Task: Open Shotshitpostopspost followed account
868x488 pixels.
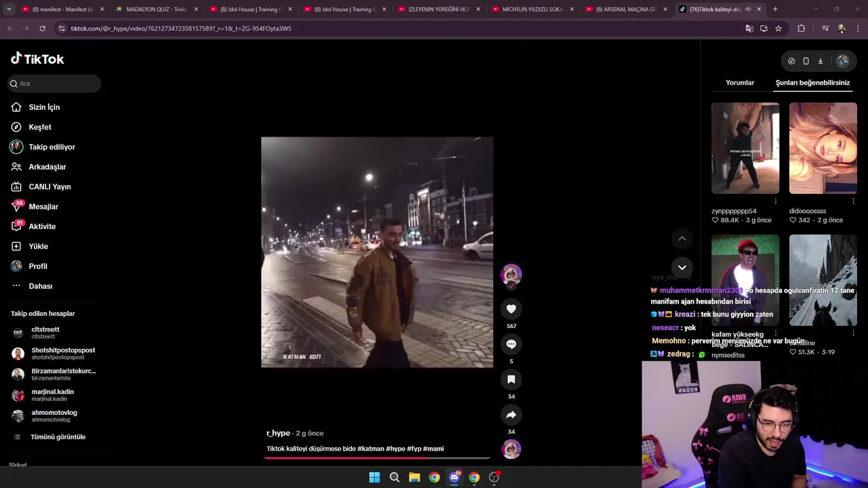Action: 54,353
